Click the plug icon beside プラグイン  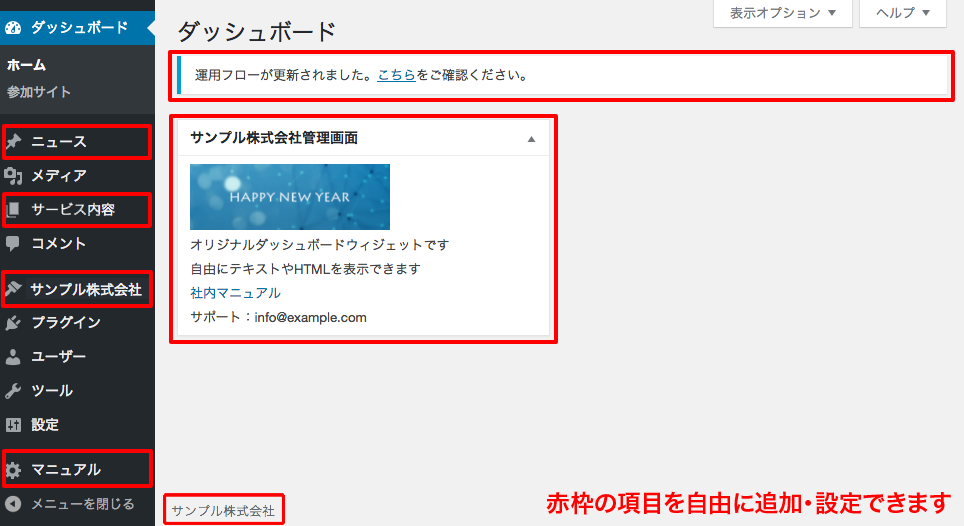[x=13, y=323]
